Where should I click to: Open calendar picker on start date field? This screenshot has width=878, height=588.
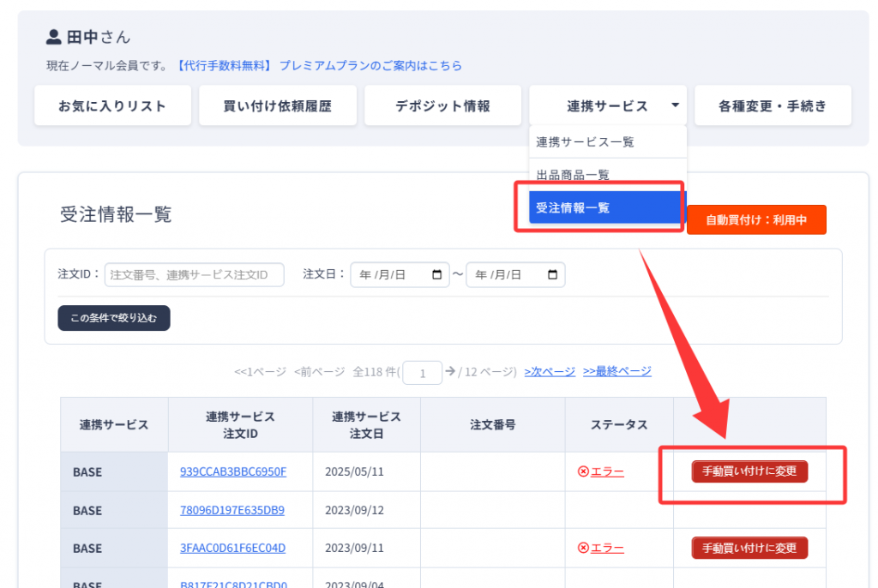coord(437,274)
